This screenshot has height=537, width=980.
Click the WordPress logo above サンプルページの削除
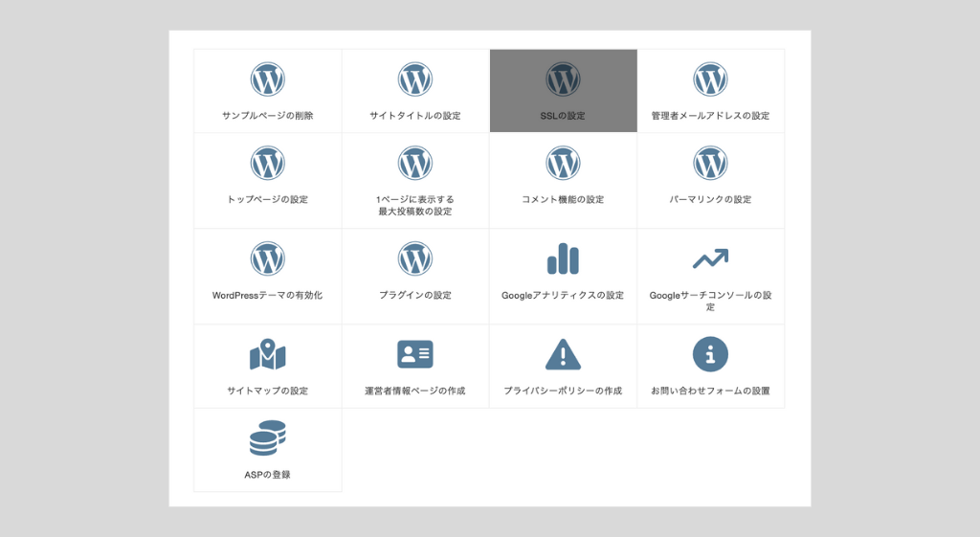click(x=268, y=79)
